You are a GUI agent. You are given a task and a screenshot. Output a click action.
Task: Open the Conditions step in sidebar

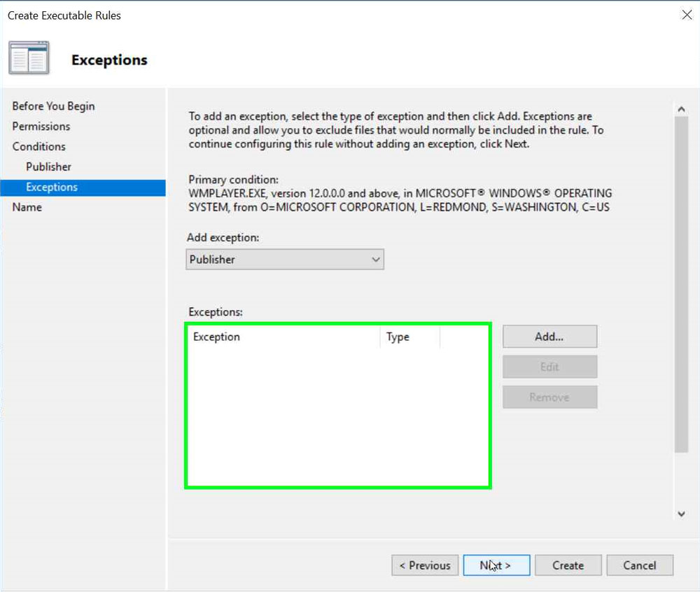tap(39, 147)
